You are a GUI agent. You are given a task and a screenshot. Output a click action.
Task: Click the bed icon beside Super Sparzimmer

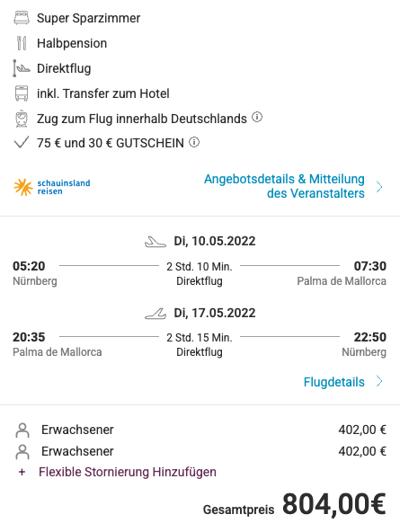click(22, 18)
